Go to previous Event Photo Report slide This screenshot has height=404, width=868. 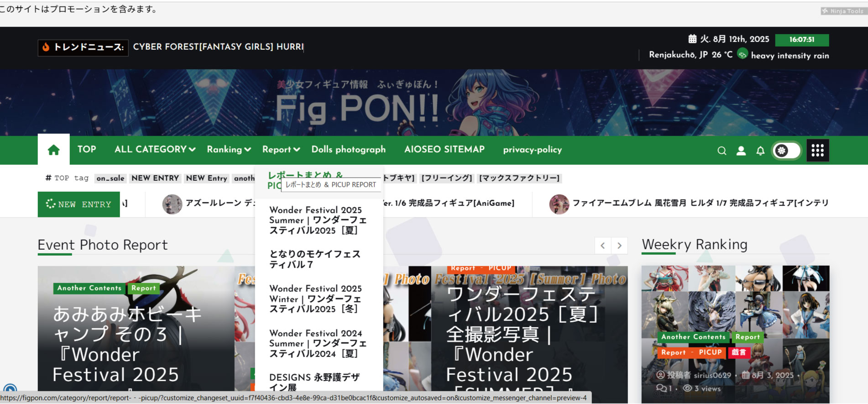tap(603, 246)
